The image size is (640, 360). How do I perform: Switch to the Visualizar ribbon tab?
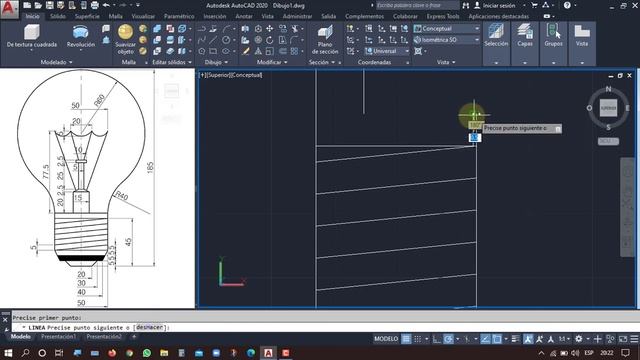(x=143, y=16)
